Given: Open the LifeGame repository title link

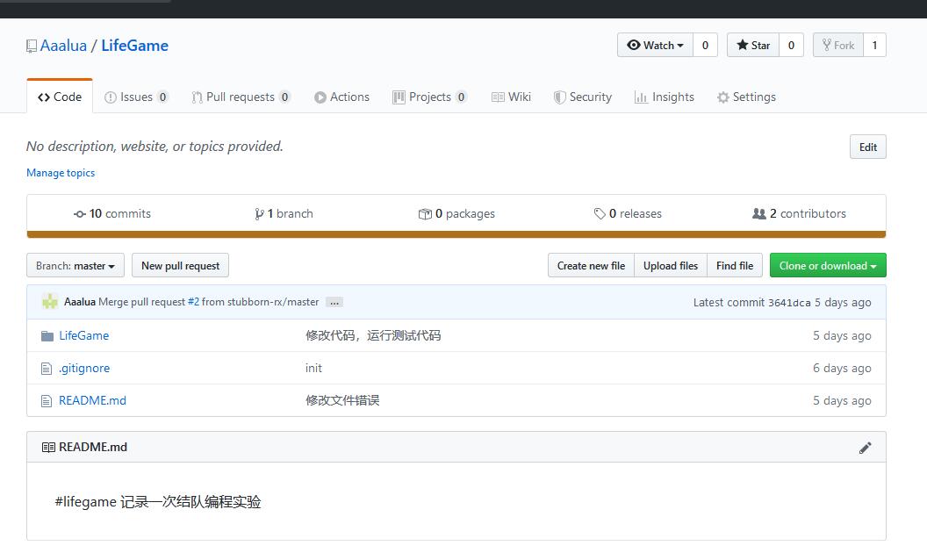Looking at the screenshot, I should [x=135, y=46].
